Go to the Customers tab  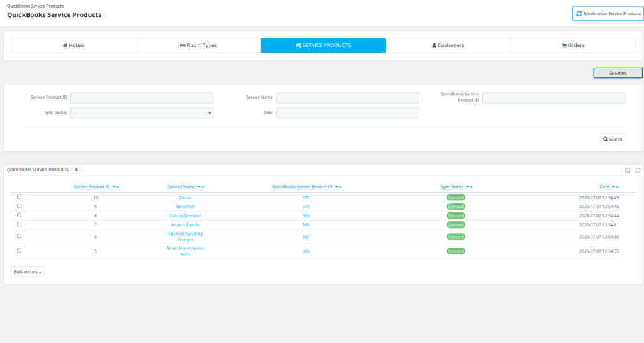point(448,45)
